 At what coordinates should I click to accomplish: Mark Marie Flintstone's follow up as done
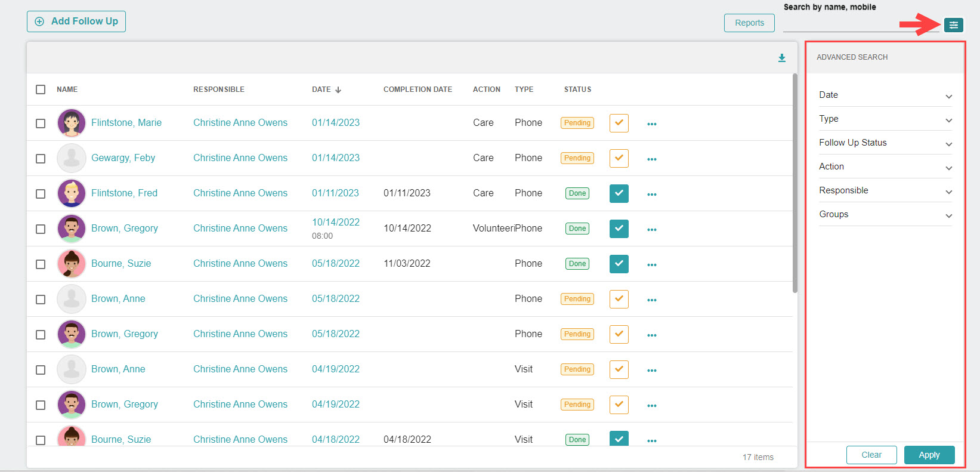(x=619, y=123)
